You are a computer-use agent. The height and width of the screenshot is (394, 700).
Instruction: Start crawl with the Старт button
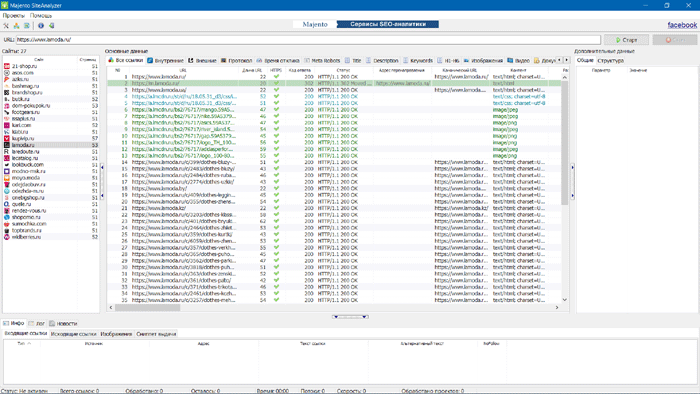point(626,40)
